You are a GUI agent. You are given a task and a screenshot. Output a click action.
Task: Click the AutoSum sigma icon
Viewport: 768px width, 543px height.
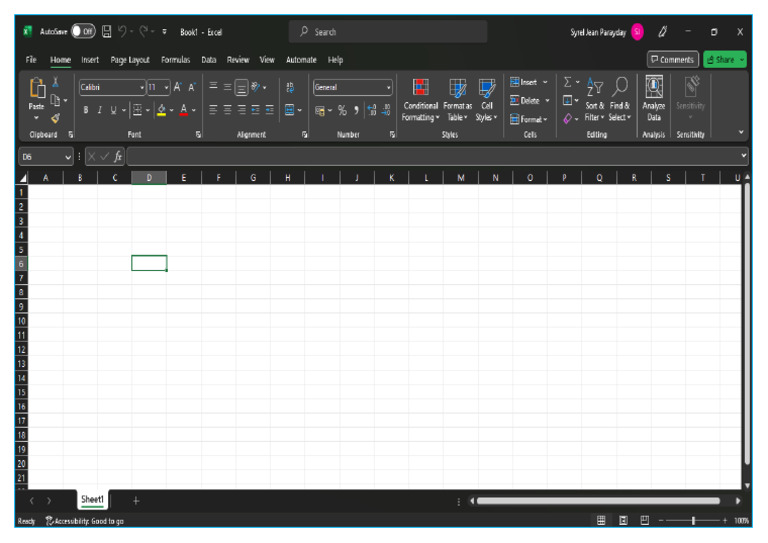click(x=567, y=83)
